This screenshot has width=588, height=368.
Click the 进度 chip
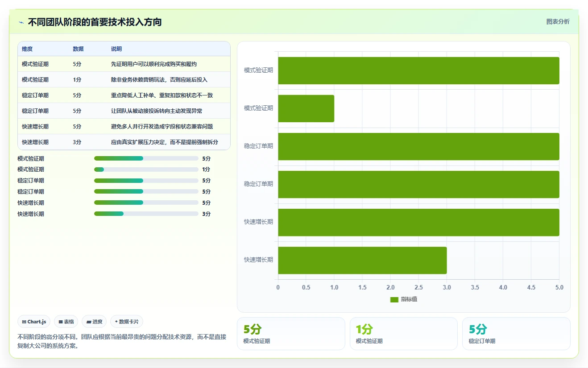[94, 322]
